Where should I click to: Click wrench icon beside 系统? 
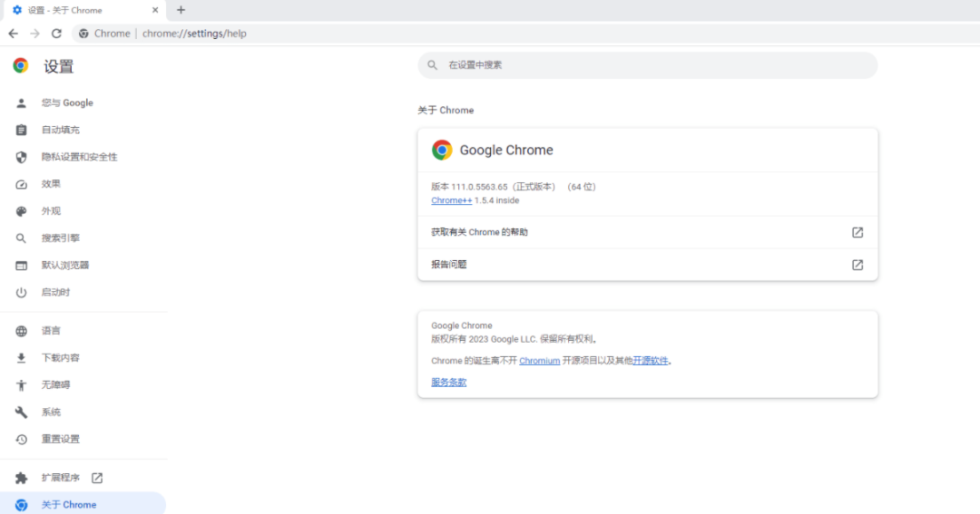click(x=21, y=412)
